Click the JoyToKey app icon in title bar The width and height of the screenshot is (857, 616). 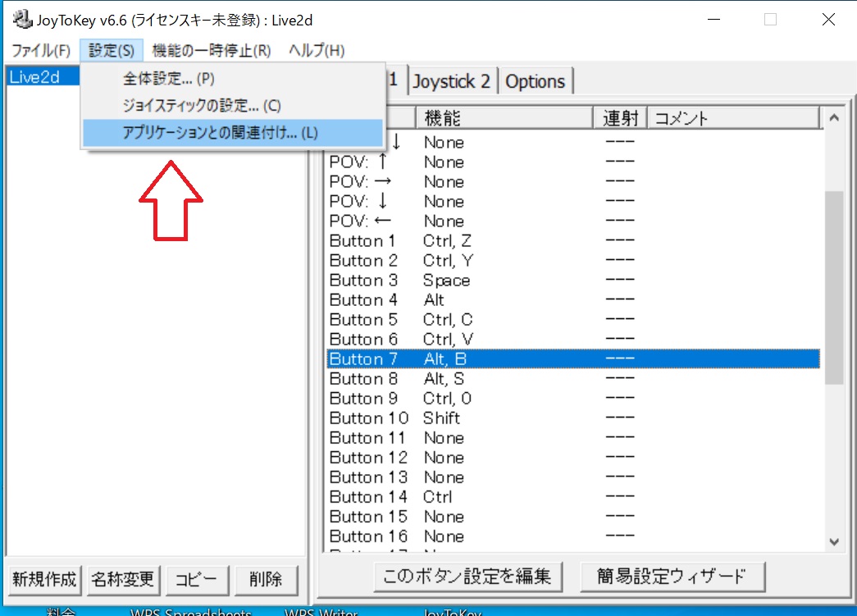pyautogui.click(x=21, y=19)
